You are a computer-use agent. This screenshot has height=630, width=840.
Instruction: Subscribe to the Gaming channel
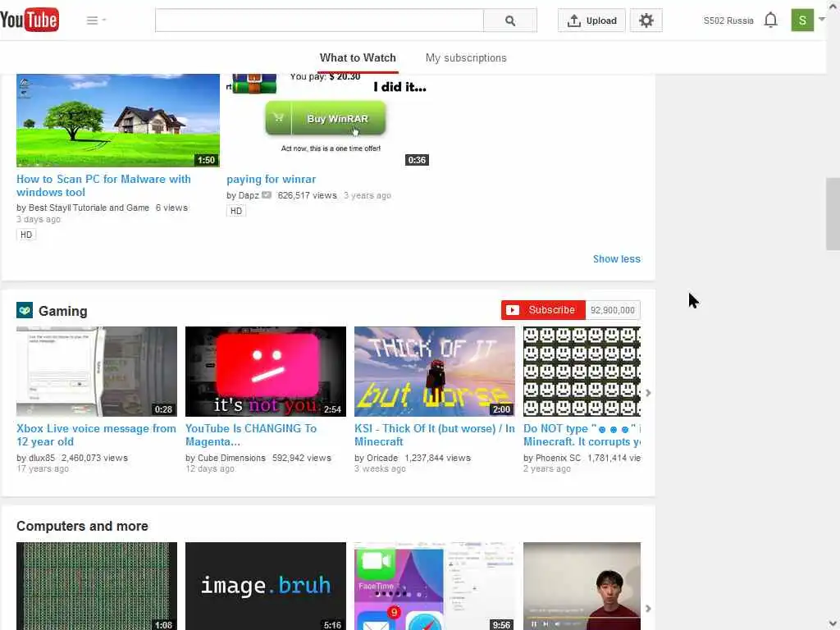point(543,310)
